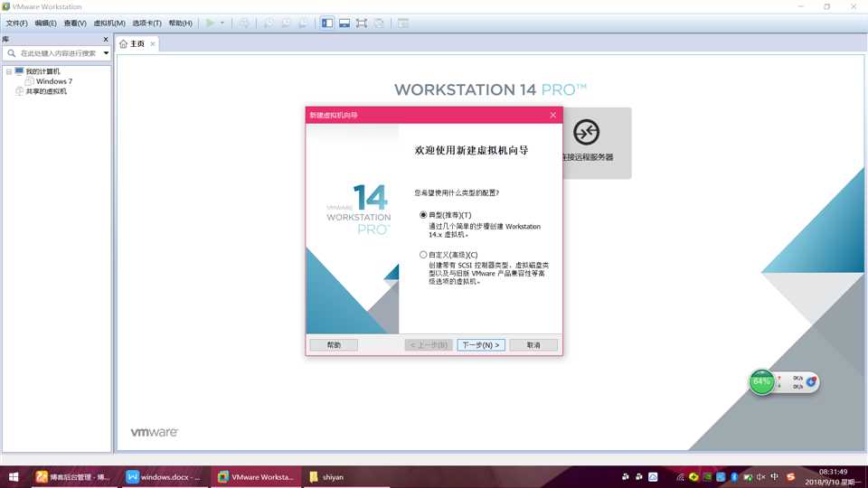Open the 文件(F) menu
Viewport: 868px width, 488px height.
point(16,23)
